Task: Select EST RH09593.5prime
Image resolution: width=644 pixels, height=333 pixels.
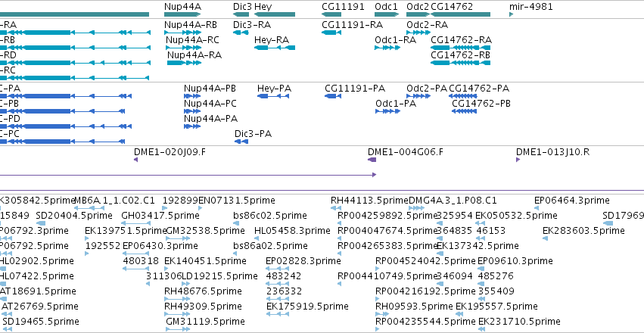Action: [x=382, y=315]
